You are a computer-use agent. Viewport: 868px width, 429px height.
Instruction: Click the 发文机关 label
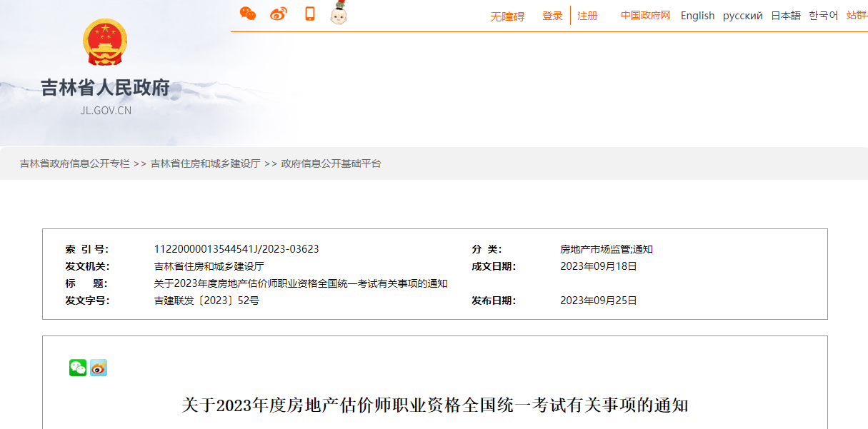(86, 266)
